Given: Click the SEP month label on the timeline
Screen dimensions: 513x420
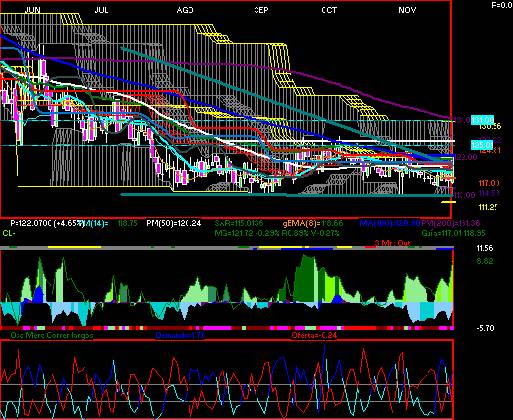Looking at the screenshot, I should pos(261,10).
